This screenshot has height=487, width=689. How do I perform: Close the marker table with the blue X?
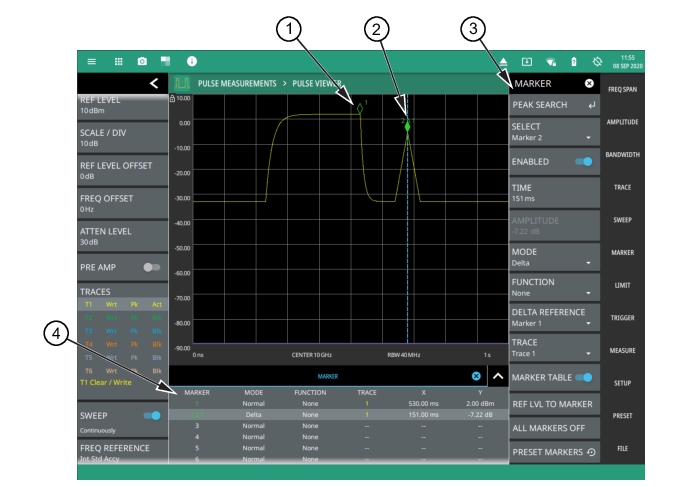(x=476, y=376)
